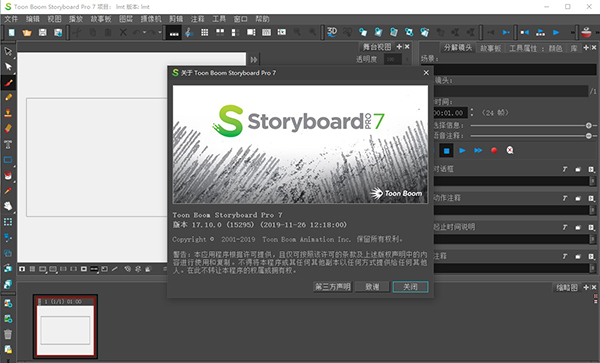The height and width of the screenshot is (363, 600).
Task: Switch workspace with the three-by-three grid icon
Action: click(x=205, y=33)
